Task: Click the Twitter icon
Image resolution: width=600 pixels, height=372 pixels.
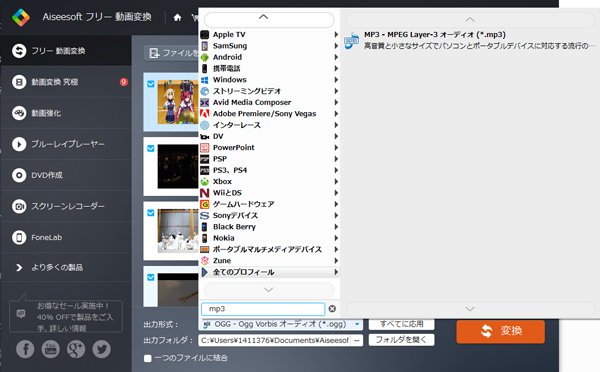Action: tap(101, 349)
